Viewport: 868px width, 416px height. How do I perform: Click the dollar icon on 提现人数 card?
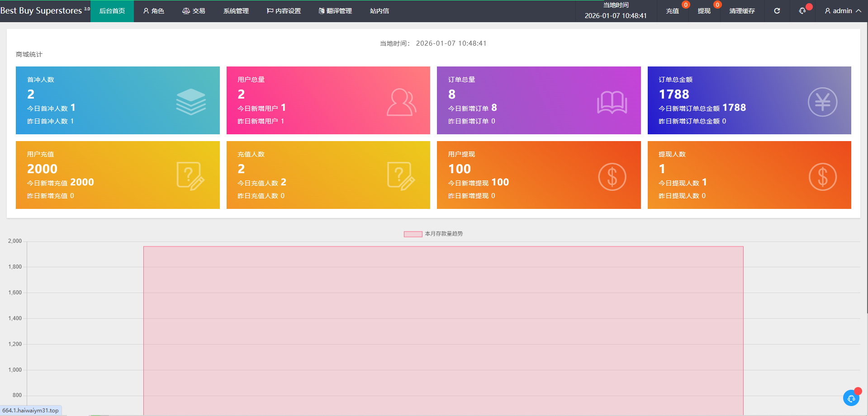click(x=822, y=177)
